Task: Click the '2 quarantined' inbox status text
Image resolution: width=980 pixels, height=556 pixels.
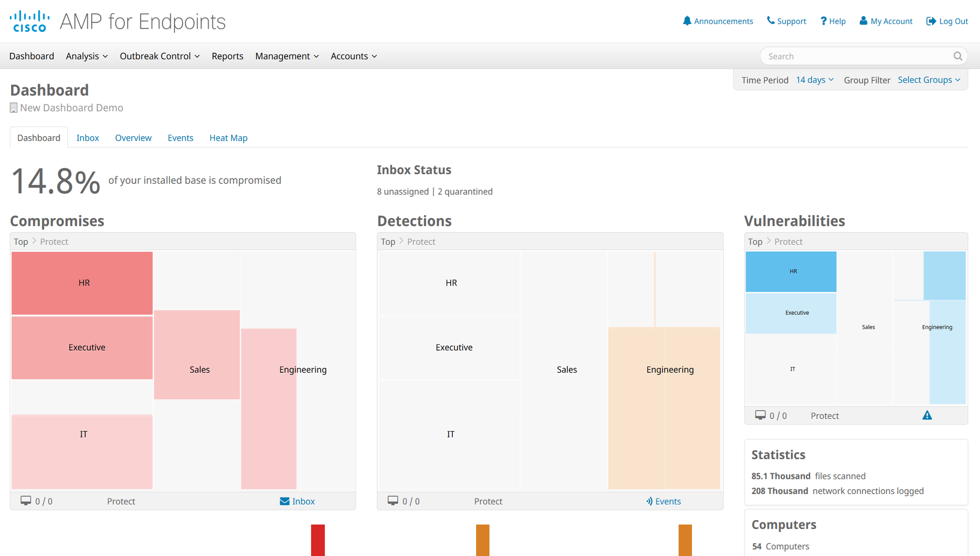Action: [465, 192]
